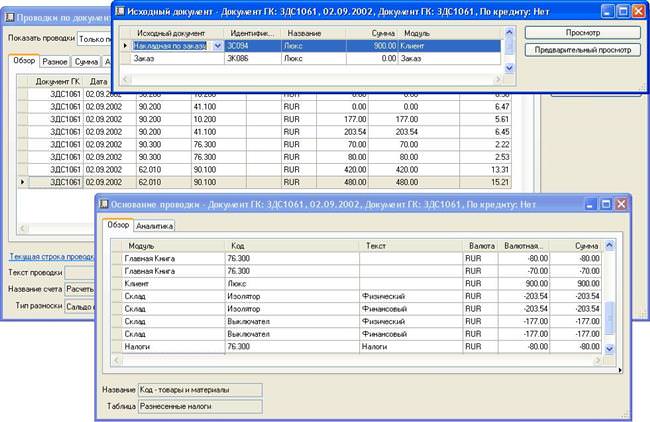Click the row selector arrow of the Накладная row

pos(125,46)
